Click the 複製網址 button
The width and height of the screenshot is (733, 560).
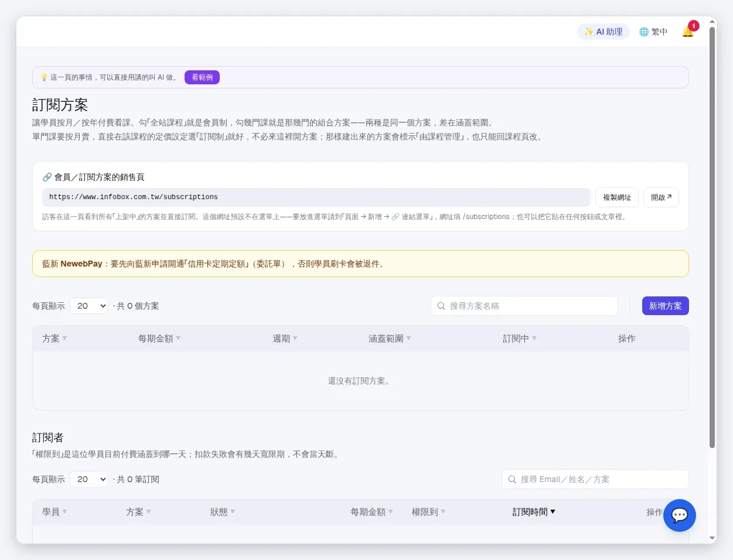coord(617,197)
